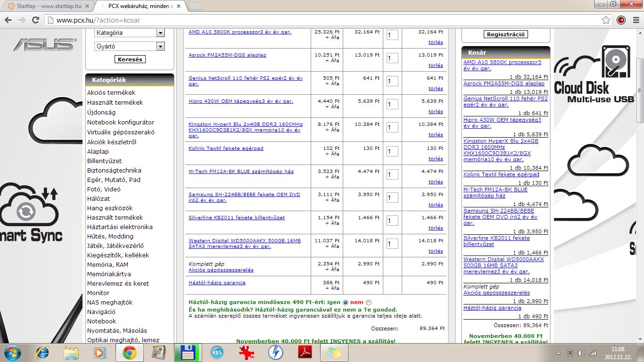Open Silverline KB2011 fekete billentyűzet table link
Screen dimensions: 644x362
click(x=237, y=218)
